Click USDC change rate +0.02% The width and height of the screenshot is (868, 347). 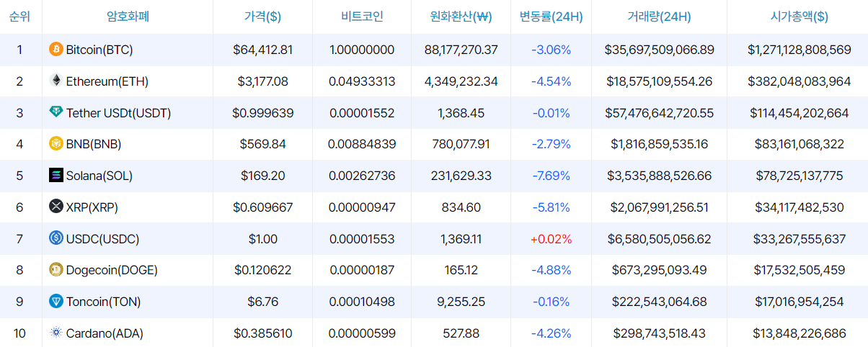coord(551,239)
